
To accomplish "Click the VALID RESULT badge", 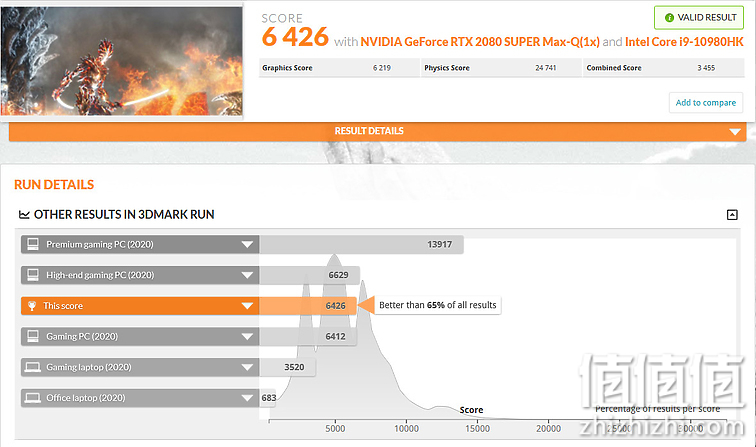I will (699, 18).
